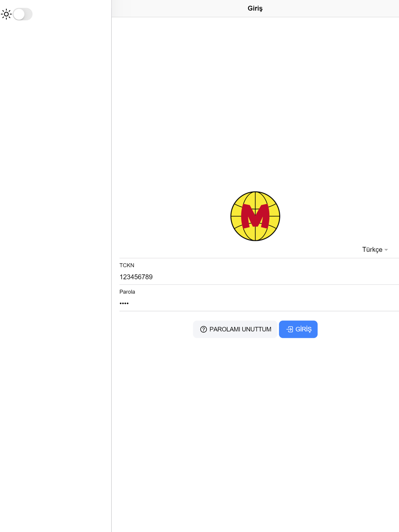Viewport: 399px width, 532px height.
Task: Click the yellow globe M logo
Action: pyautogui.click(x=255, y=216)
